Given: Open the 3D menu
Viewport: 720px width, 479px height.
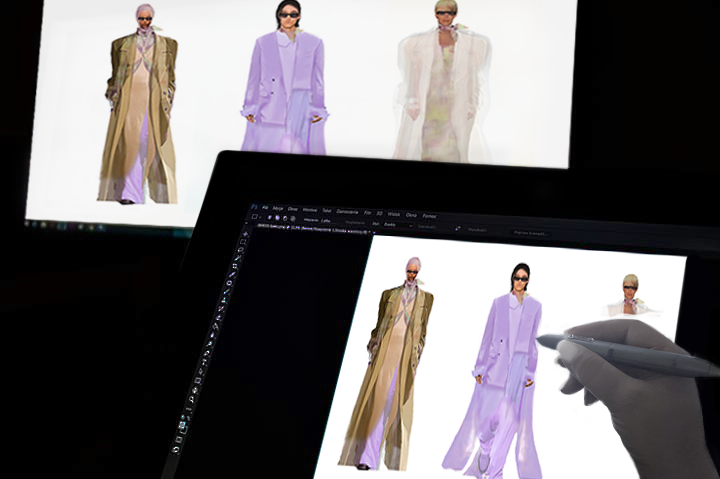Looking at the screenshot, I should coord(379,213).
